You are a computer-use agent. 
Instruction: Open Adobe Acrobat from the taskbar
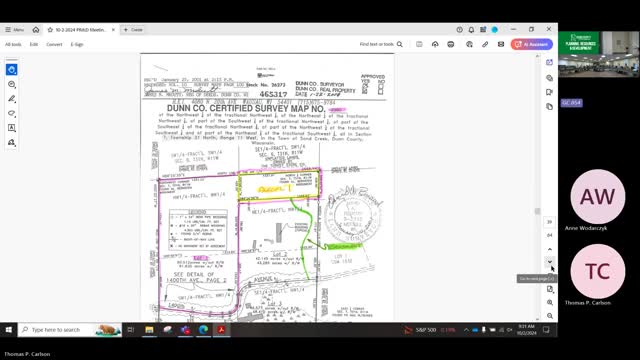coord(221,330)
